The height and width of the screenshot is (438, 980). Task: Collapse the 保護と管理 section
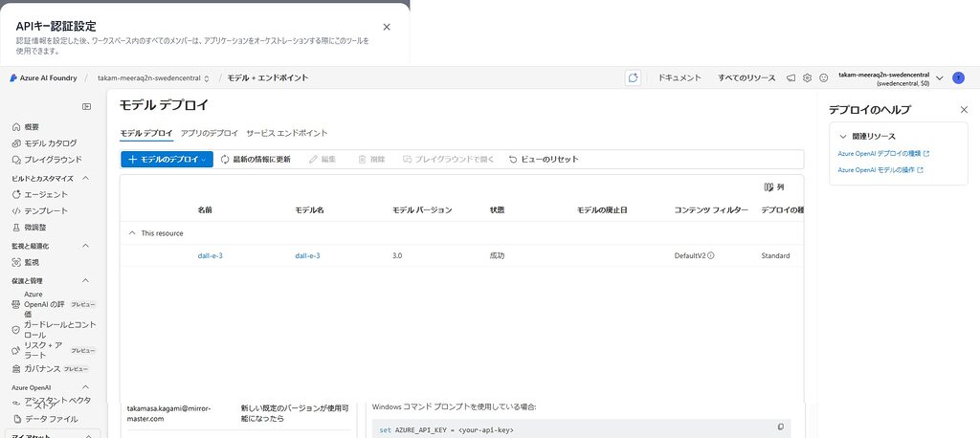pyautogui.click(x=85, y=280)
